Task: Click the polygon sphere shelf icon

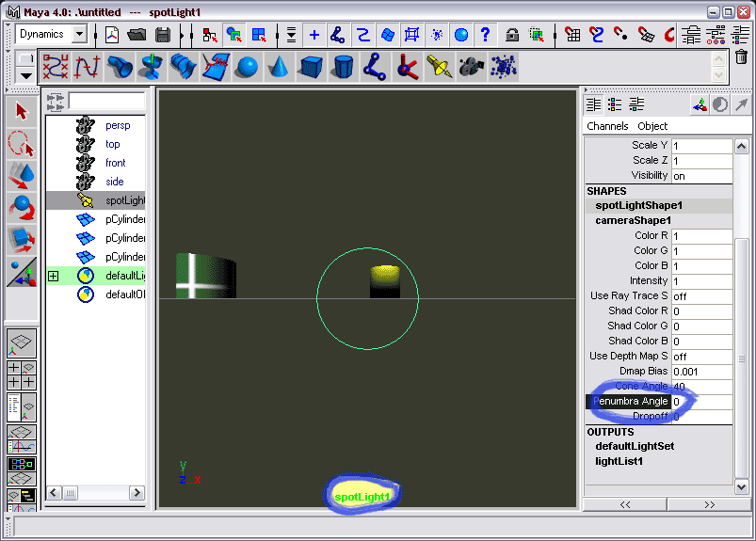Action: [x=247, y=67]
